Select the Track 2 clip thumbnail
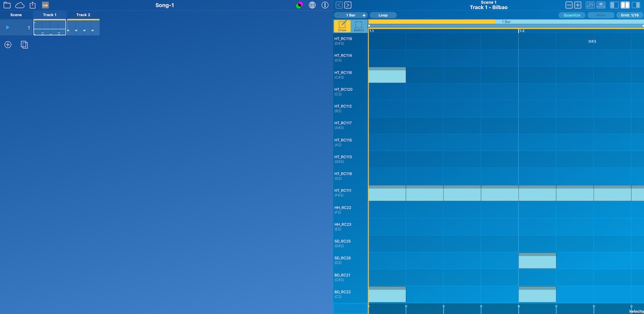Image resolution: width=644 pixels, height=314 pixels. [83, 27]
